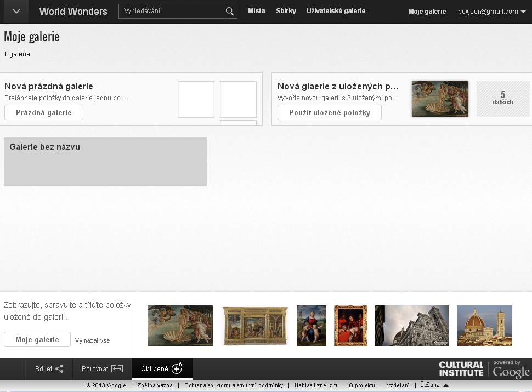The image size is (532, 392).
Task: Click the 1 galerie count text
Action: [x=17, y=54]
